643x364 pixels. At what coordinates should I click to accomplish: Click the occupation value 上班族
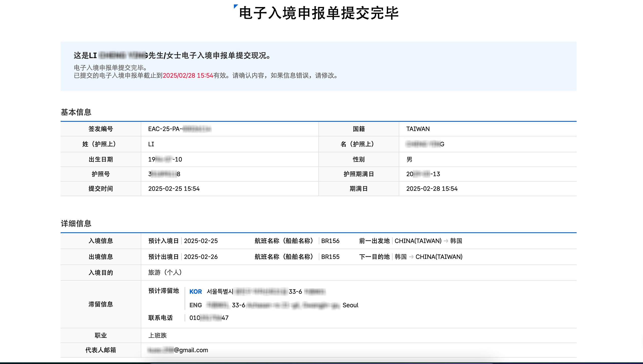pyautogui.click(x=157, y=335)
